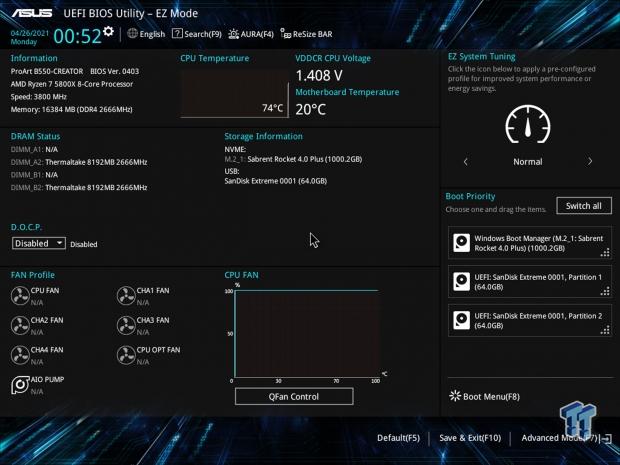The width and height of the screenshot is (620, 465).
Task: Click the 04/26/2021 date text
Action: [30, 33]
